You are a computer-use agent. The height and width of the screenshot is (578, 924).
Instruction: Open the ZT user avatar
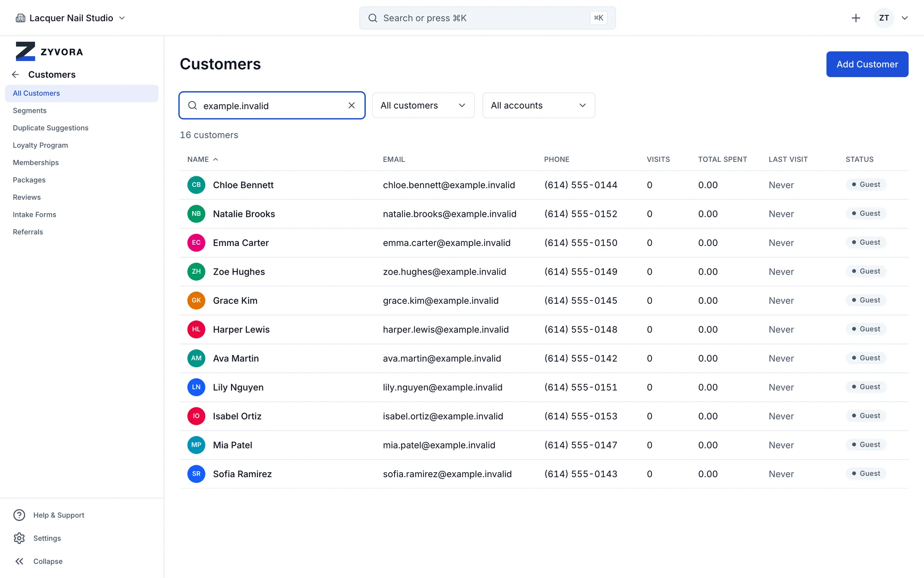point(884,18)
